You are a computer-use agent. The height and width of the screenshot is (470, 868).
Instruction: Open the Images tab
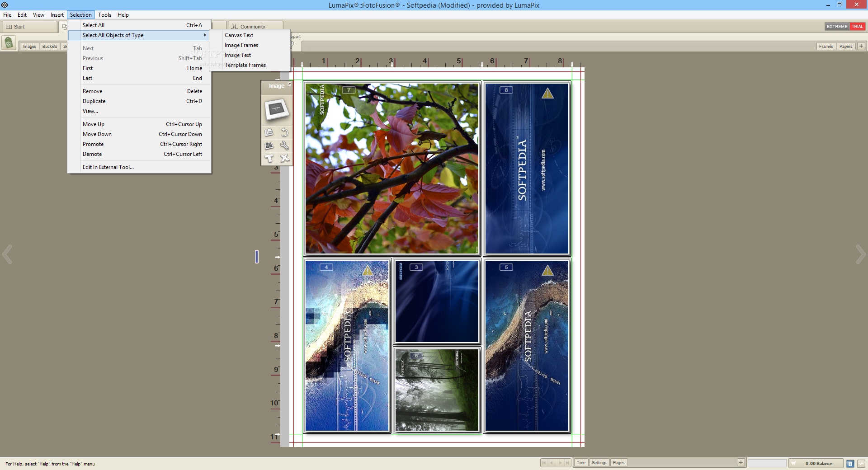point(29,46)
